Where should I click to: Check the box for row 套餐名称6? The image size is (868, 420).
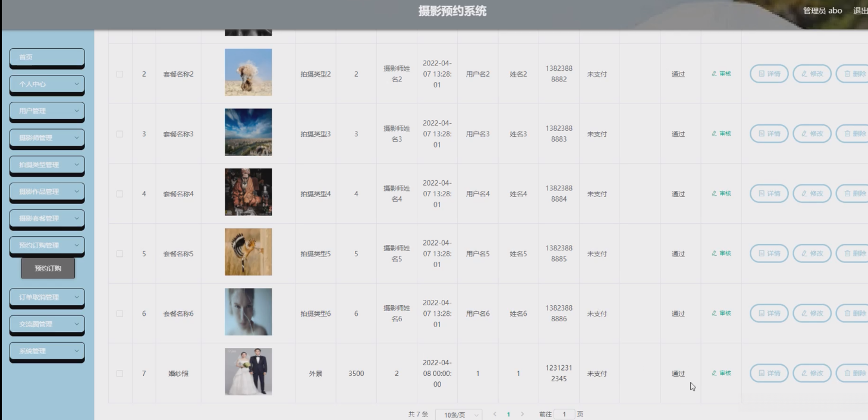click(x=119, y=314)
